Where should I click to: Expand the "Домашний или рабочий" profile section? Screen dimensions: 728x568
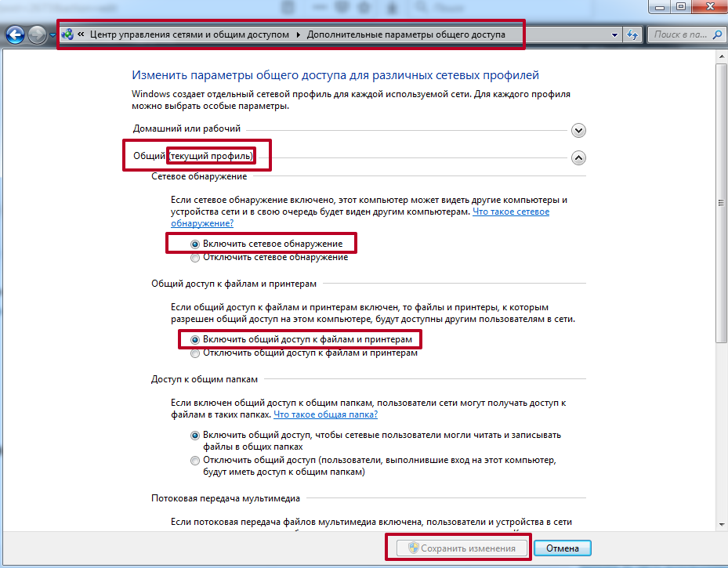pyautogui.click(x=578, y=130)
